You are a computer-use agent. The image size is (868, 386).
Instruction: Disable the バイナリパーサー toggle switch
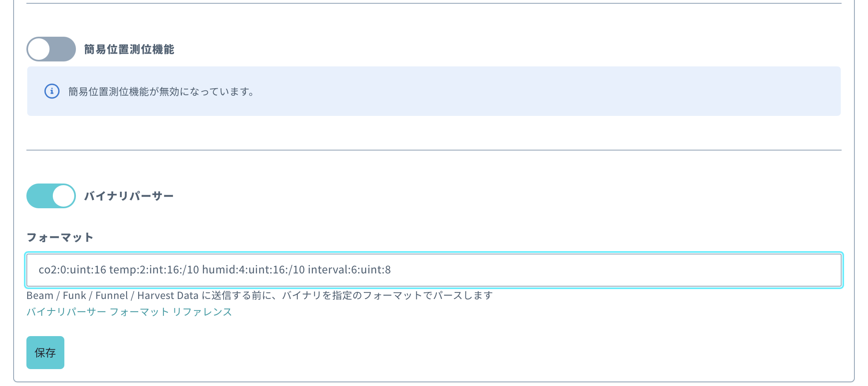click(x=51, y=196)
